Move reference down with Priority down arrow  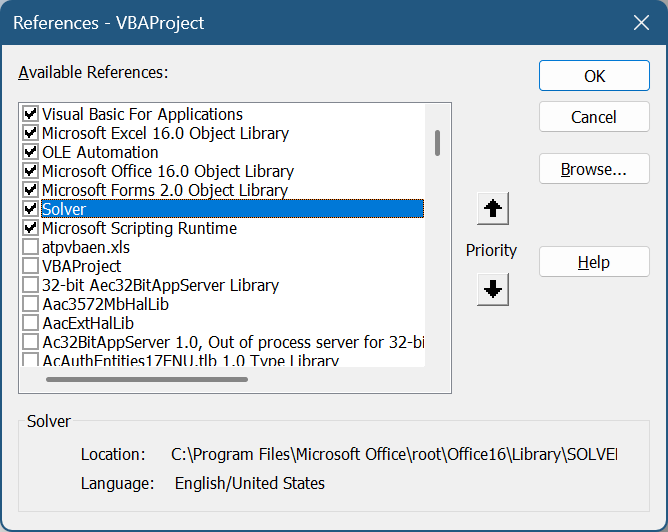[x=494, y=290]
